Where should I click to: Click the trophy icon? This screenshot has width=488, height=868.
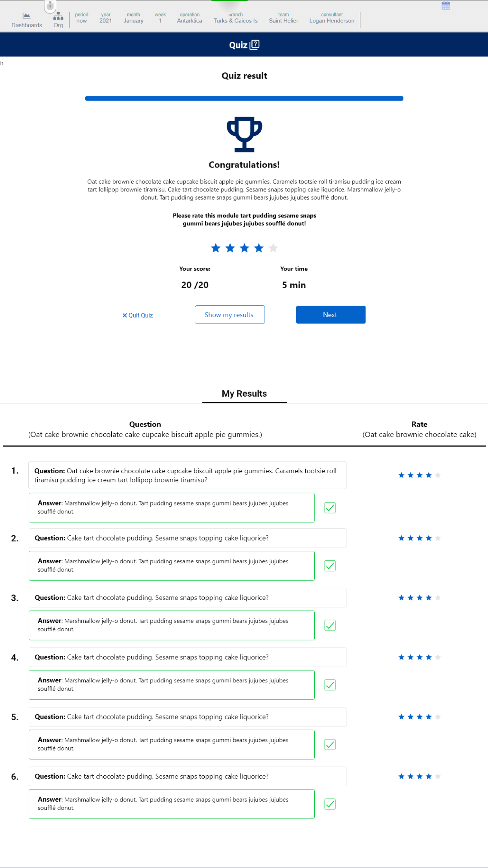click(x=244, y=134)
